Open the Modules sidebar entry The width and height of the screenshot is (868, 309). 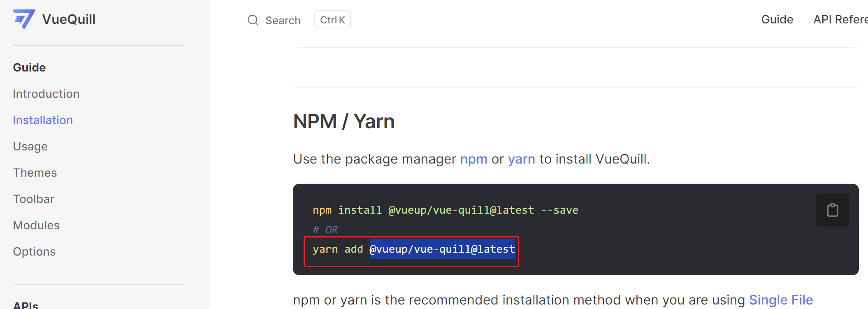tap(36, 225)
